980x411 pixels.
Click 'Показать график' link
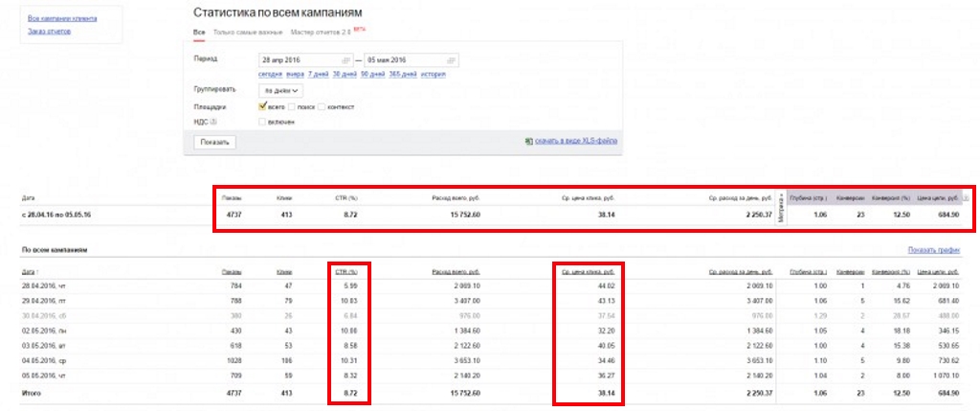[934, 250]
